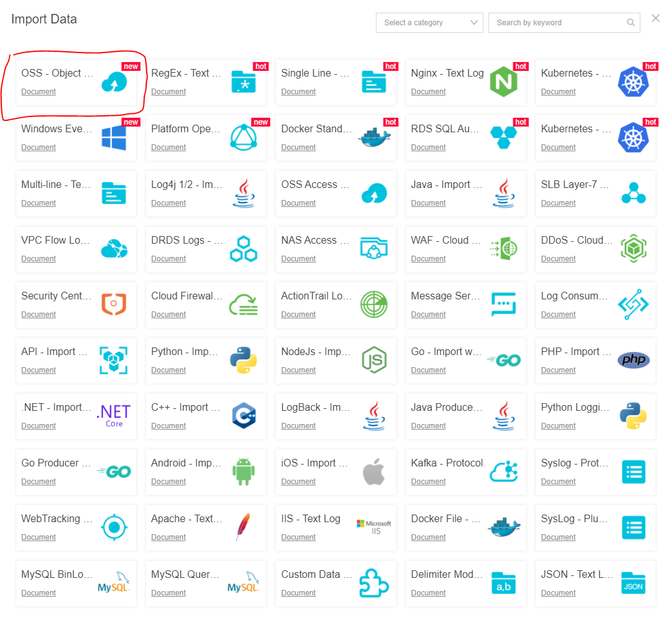Click the Search by keyword field
The height and width of the screenshot is (619, 672).
(564, 23)
